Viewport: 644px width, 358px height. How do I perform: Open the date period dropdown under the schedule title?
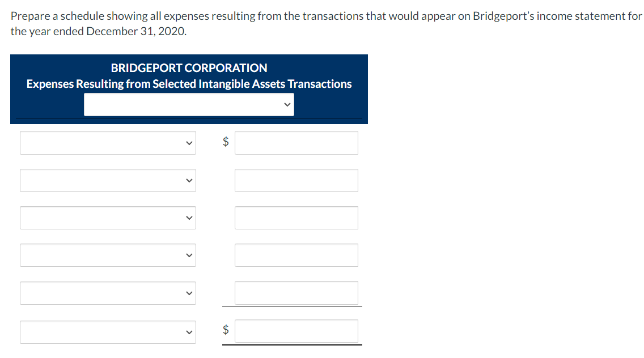point(189,104)
